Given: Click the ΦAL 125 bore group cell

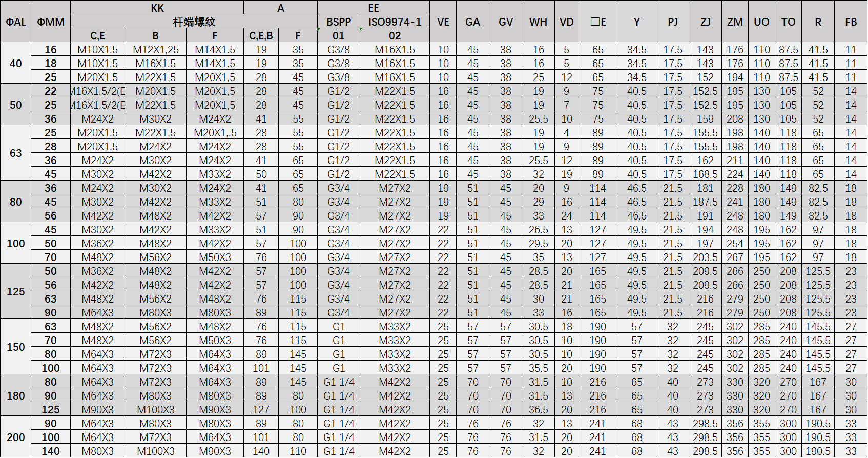Looking at the screenshot, I should tap(15, 291).
